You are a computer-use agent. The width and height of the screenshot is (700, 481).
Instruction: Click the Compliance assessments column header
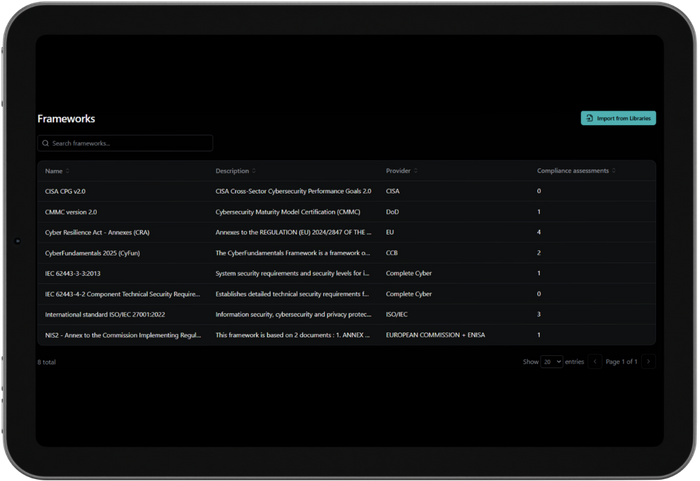click(573, 171)
